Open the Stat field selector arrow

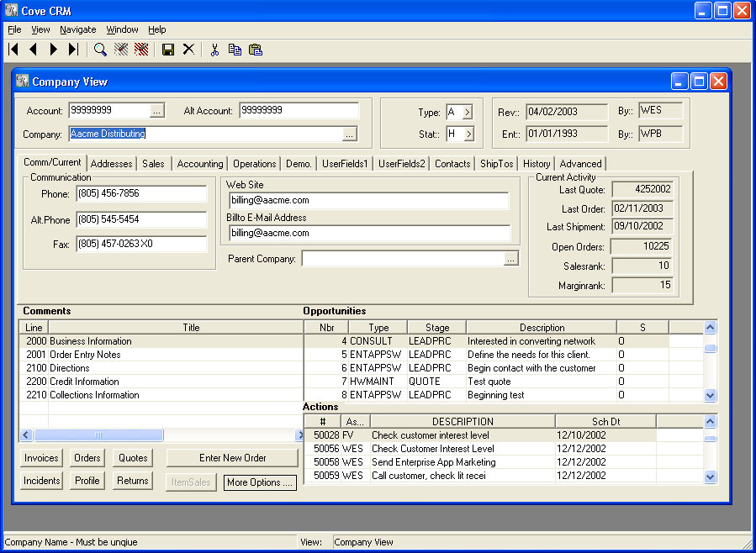click(468, 134)
